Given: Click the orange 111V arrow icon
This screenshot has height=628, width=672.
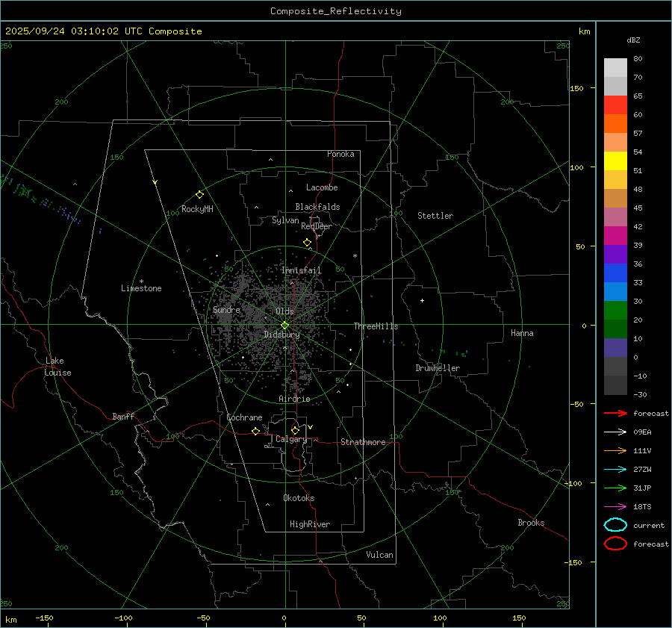Looking at the screenshot, I should pos(615,450).
